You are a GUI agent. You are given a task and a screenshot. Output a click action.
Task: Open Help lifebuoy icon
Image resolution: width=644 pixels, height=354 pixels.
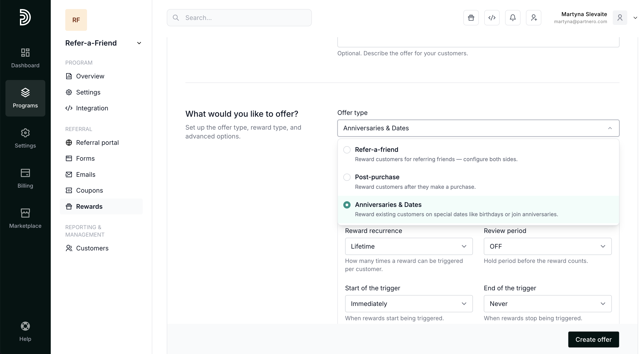pyautogui.click(x=25, y=332)
